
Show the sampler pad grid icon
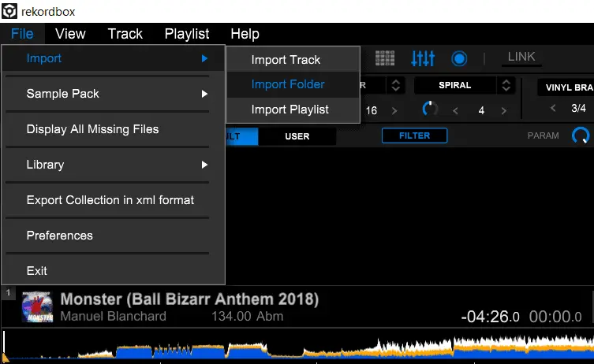point(385,58)
